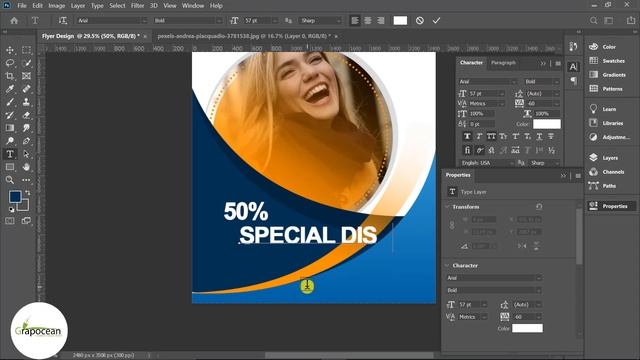This screenshot has height=360, width=640.
Task: Select the Eyedropper tool
Action: click(10, 89)
